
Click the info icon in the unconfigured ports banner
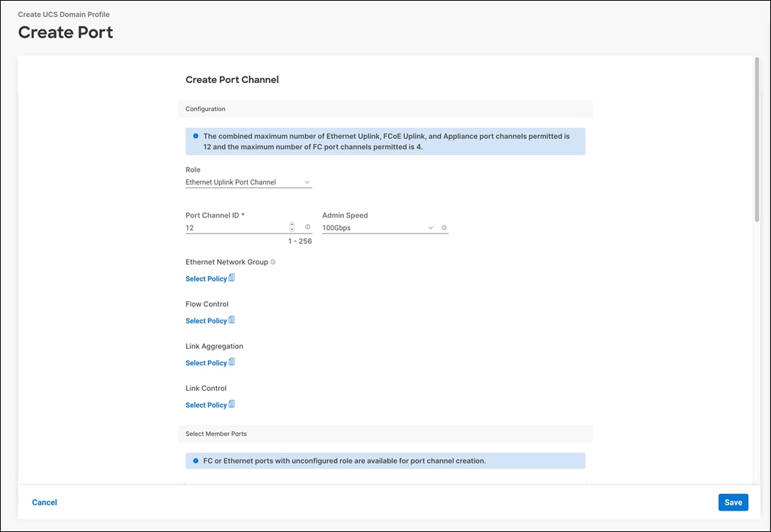[196, 460]
